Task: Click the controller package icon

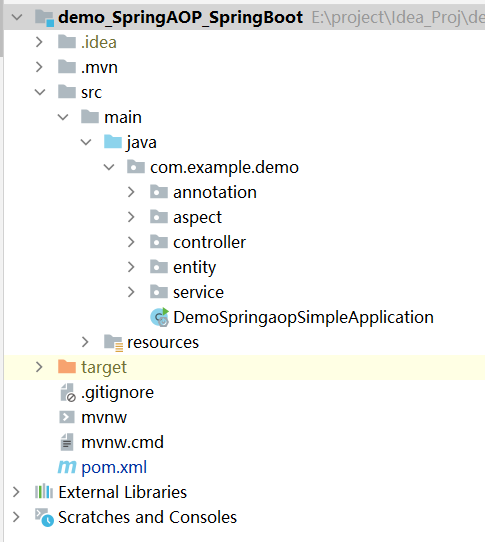Action: pyautogui.click(x=159, y=242)
